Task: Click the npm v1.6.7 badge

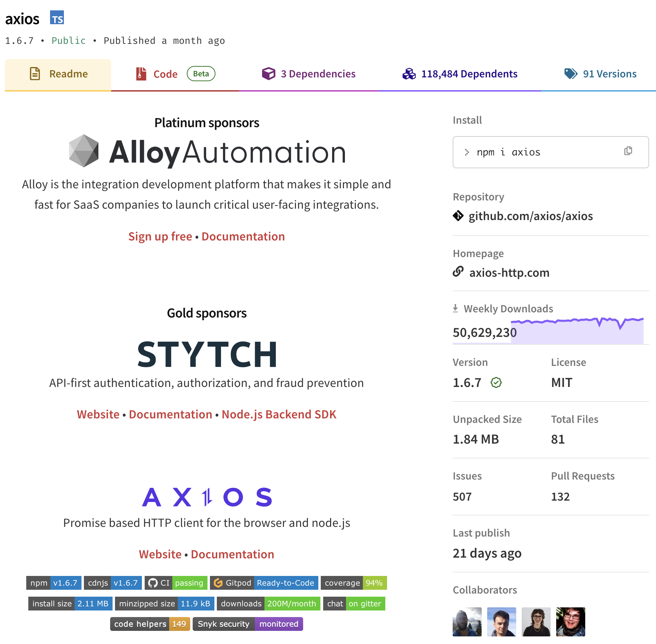Action: [x=54, y=583]
